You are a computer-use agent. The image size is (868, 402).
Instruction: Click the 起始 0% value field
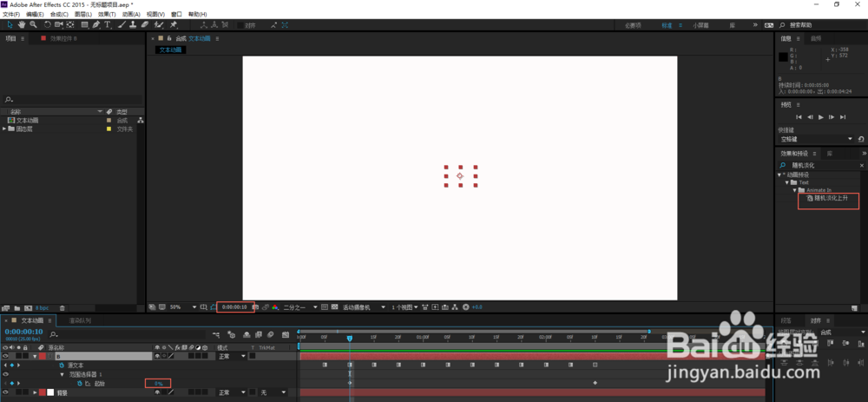pos(158,383)
